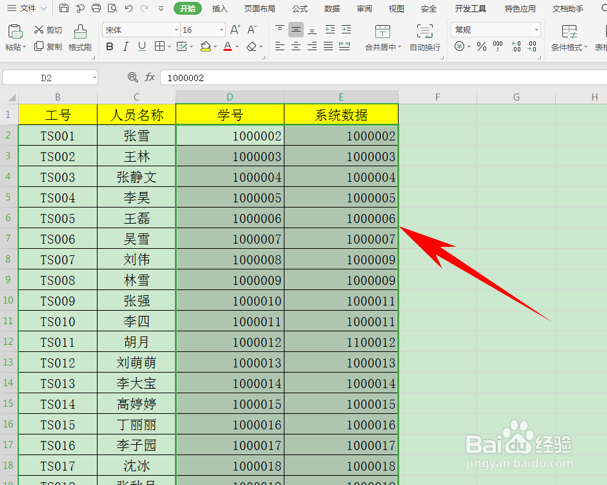This screenshot has height=485, width=607.
Task: Align text right horizontally
Action: (312, 46)
